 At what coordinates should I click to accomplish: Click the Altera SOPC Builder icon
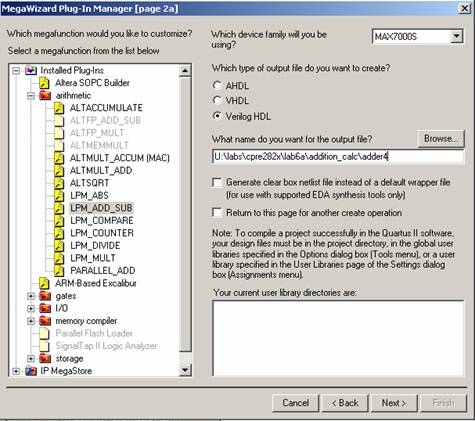pyautogui.click(x=44, y=83)
